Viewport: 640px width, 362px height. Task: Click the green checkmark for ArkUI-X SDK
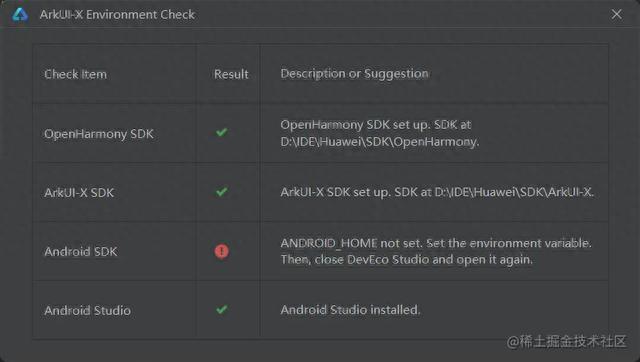(x=222, y=191)
